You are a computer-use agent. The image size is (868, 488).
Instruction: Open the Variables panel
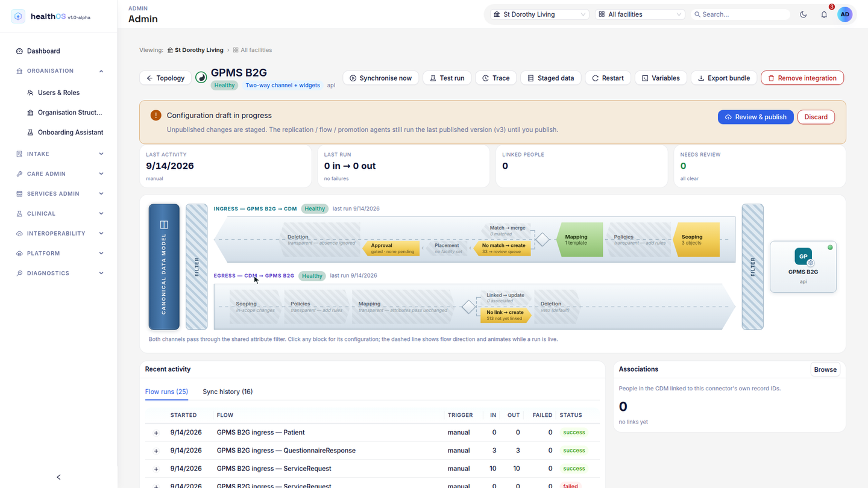tap(661, 78)
